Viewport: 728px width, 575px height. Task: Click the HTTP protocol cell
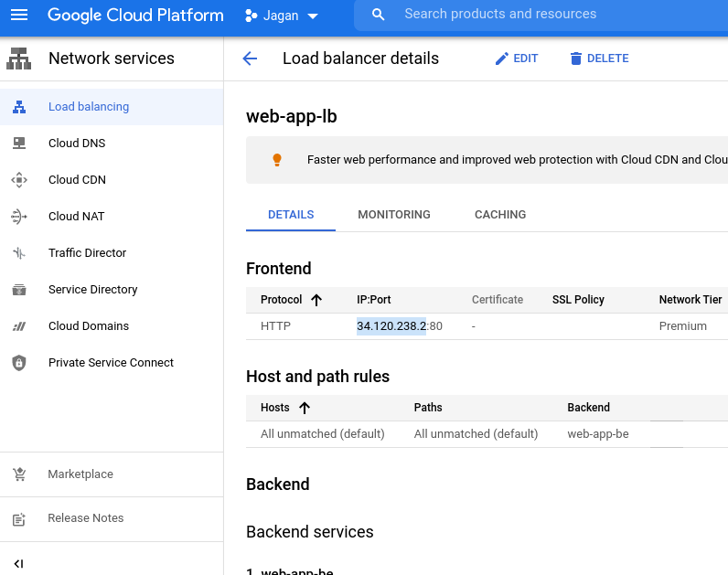275,326
